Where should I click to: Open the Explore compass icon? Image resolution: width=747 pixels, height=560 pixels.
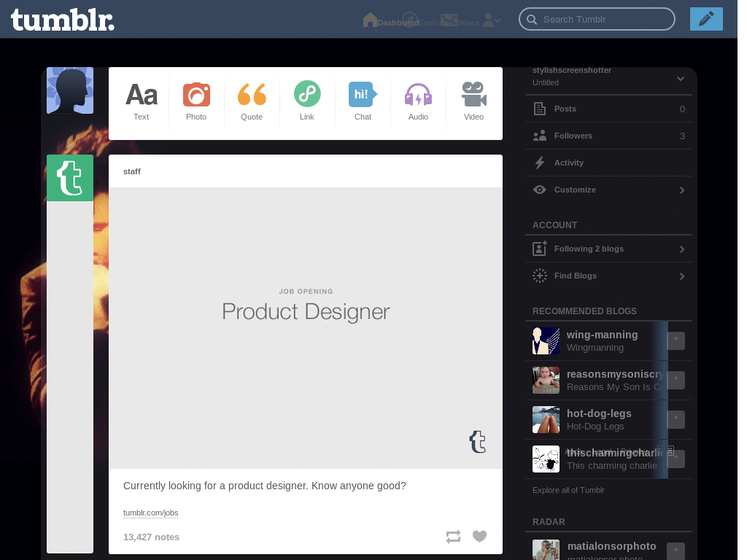pyautogui.click(x=410, y=20)
